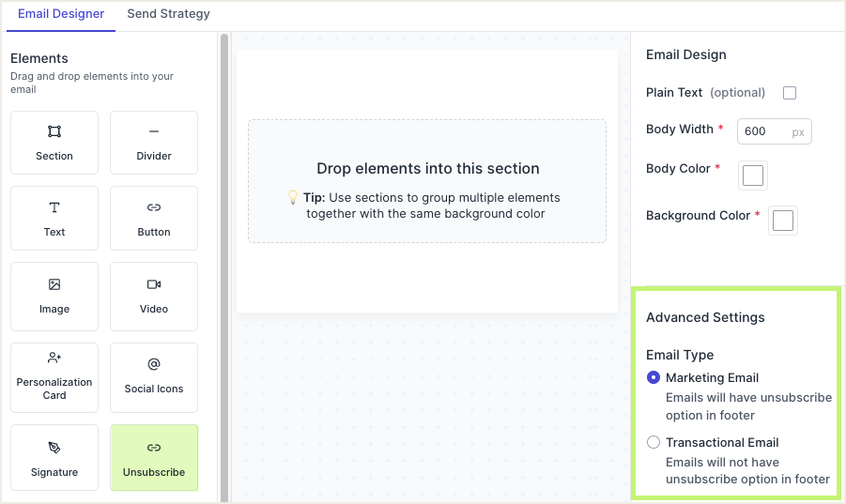
Task: Select the Video element icon
Action: [x=154, y=284]
